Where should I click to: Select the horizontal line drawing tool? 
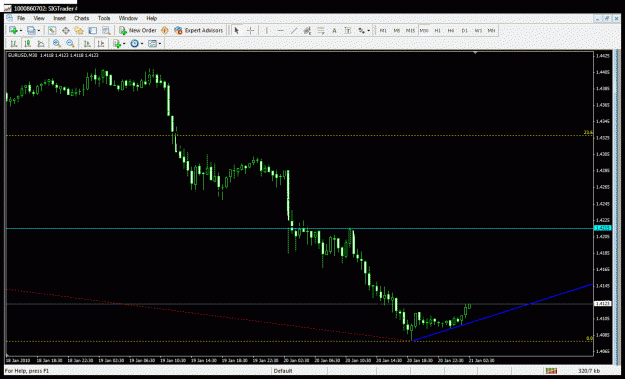(280, 30)
